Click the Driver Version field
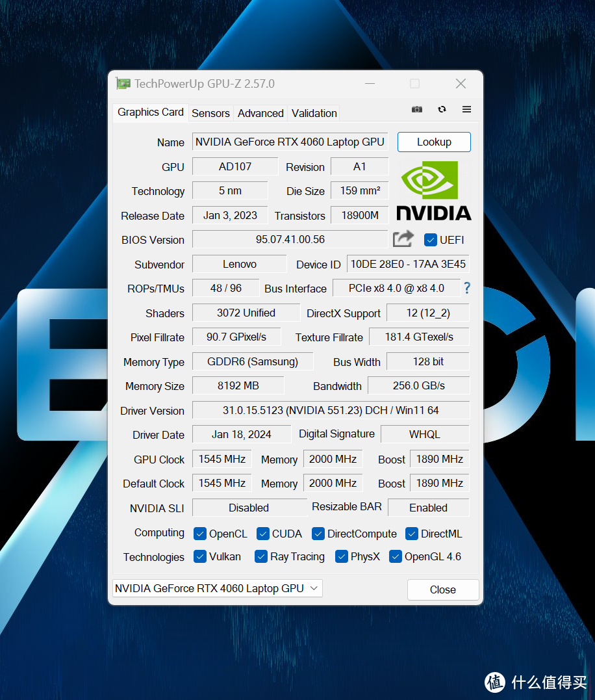The height and width of the screenshot is (700, 595). coord(331,410)
